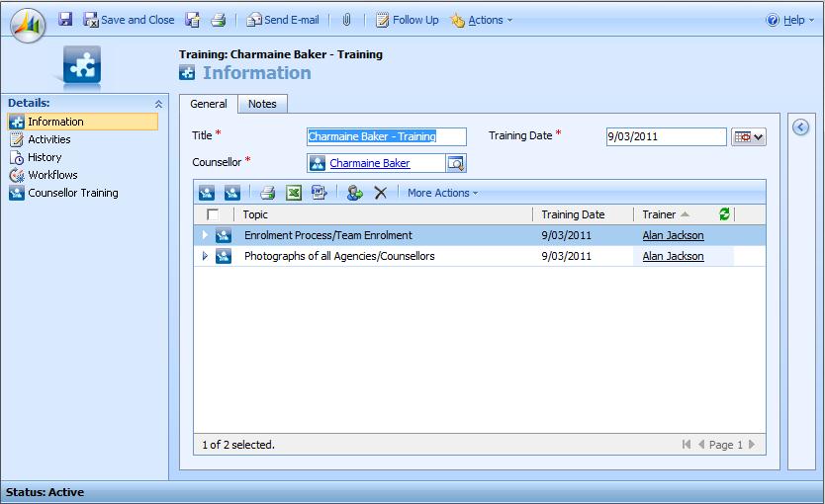This screenshot has width=825, height=504.
Task: Click into the Title text field
Action: pos(386,137)
